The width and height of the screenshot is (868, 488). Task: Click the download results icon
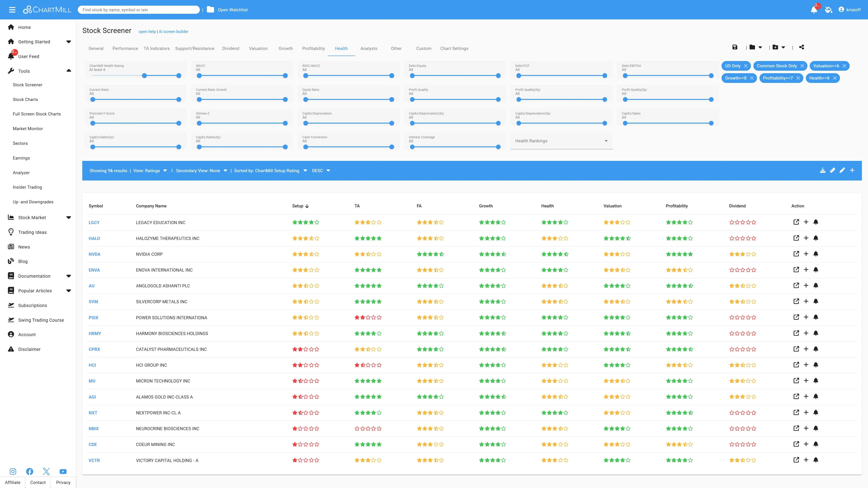coord(823,170)
